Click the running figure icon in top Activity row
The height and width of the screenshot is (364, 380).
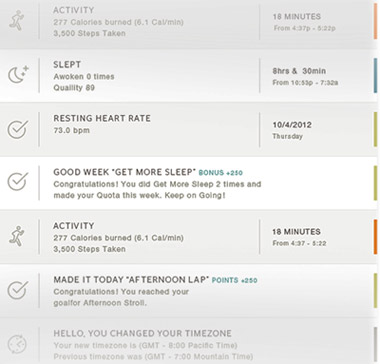pos(16,21)
